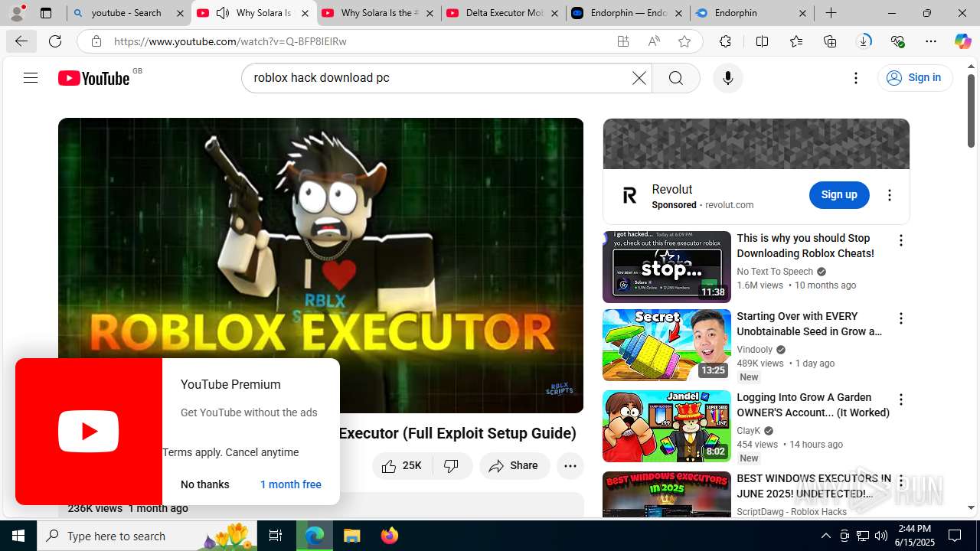Show hidden system tray icons
The width and height of the screenshot is (980, 551).
point(825,536)
